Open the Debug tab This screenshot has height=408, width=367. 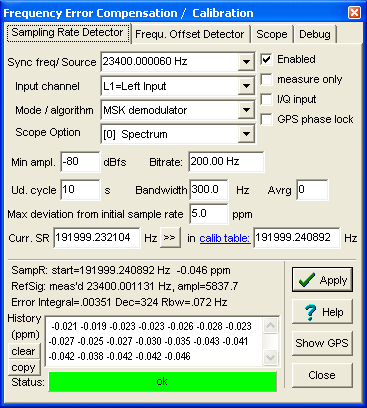pyautogui.click(x=315, y=34)
